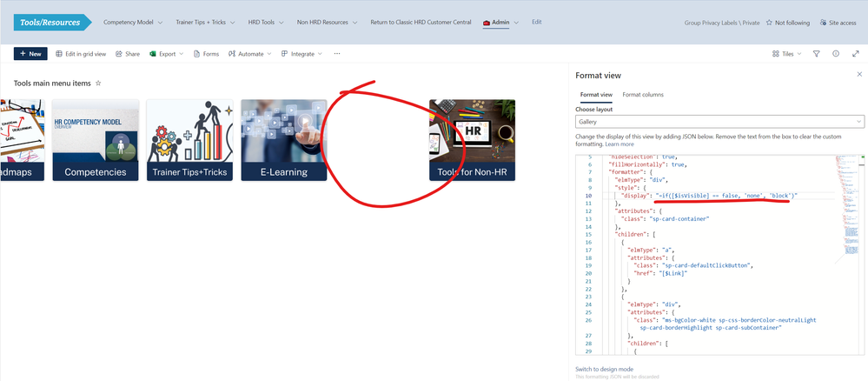Click the Share arrow icon
This screenshot has width=868, height=381.
119,54
